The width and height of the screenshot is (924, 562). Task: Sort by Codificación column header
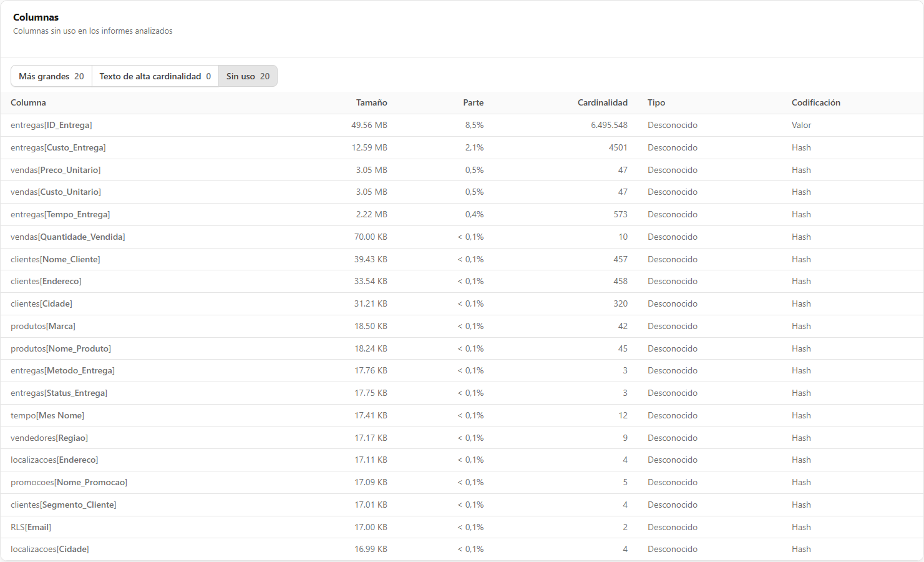[x=816, y=102]
